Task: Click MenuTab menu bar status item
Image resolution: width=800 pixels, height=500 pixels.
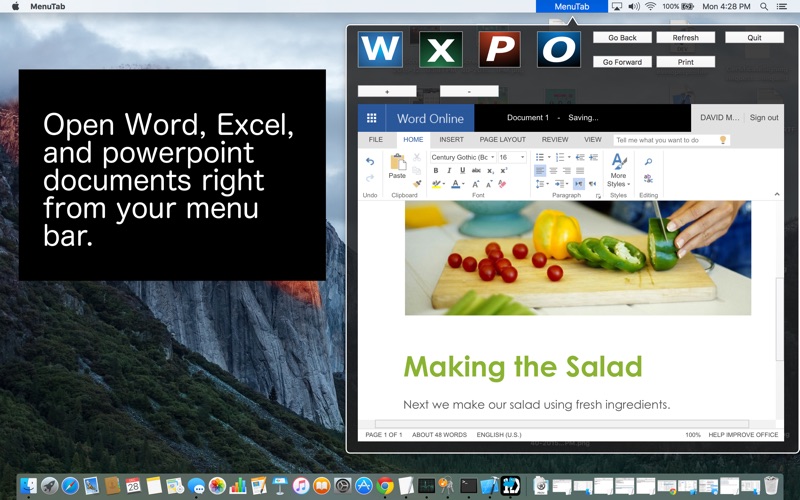Action: (571, 7)
